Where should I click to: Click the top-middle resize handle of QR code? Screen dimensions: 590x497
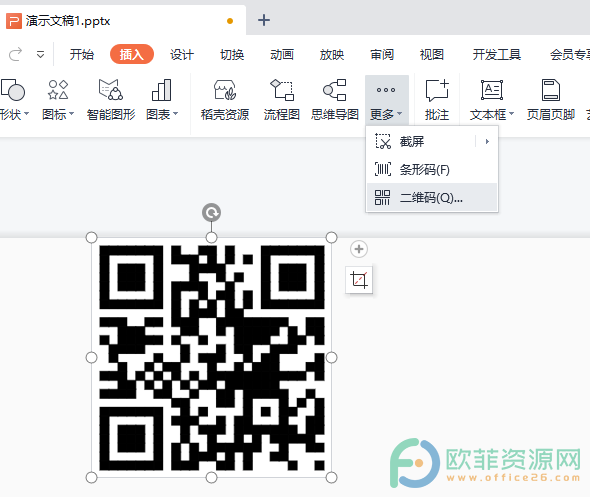pyautogui.click(x=211, y=237)
